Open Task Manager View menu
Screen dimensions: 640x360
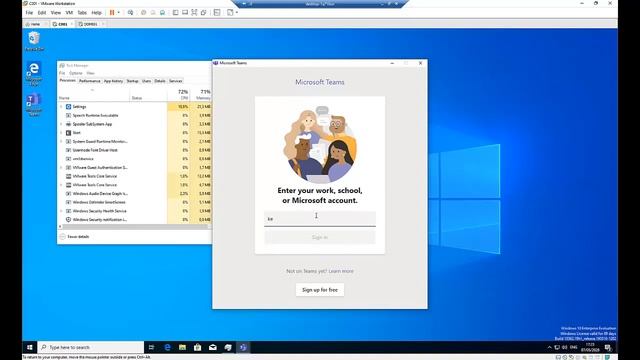coord(91,73)
